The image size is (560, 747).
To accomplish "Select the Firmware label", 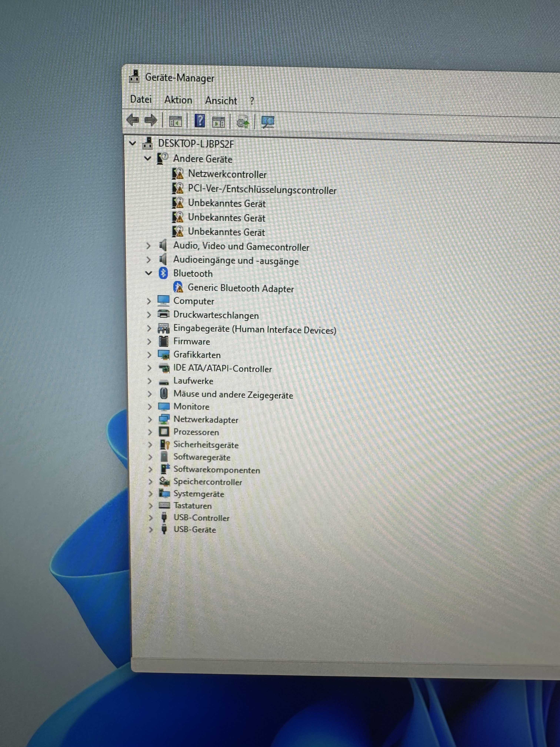I will (x=192, y=341).
